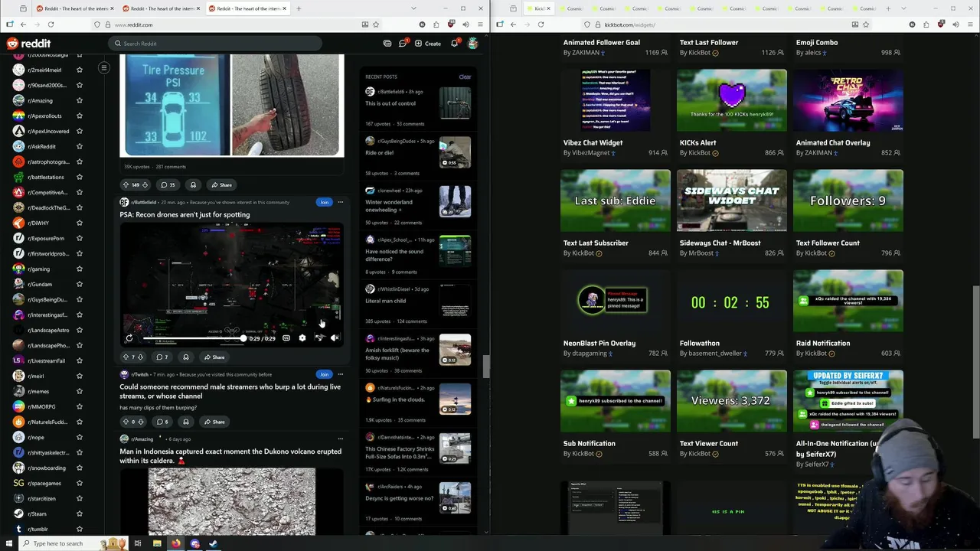Share the r/Twitch burping streamers post
Image resolution: width=980 pixels, height=551 pixels.
(214, 422)
